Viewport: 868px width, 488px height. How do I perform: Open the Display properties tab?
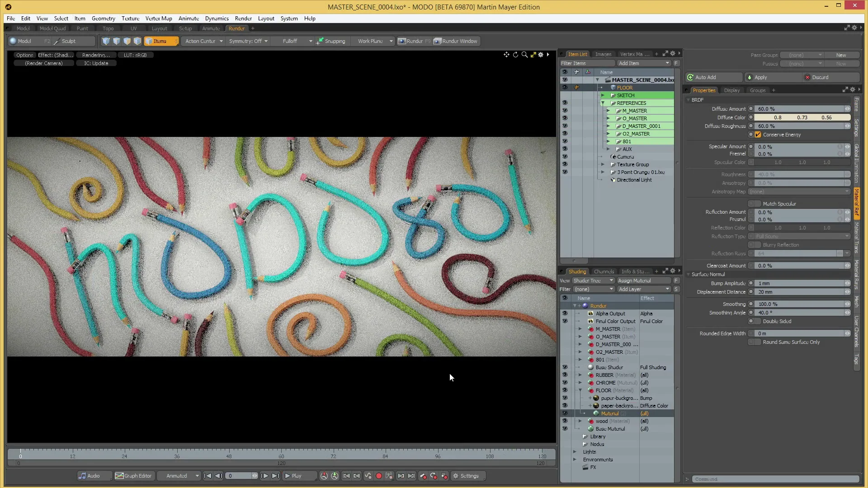click(x=731, y=90)
